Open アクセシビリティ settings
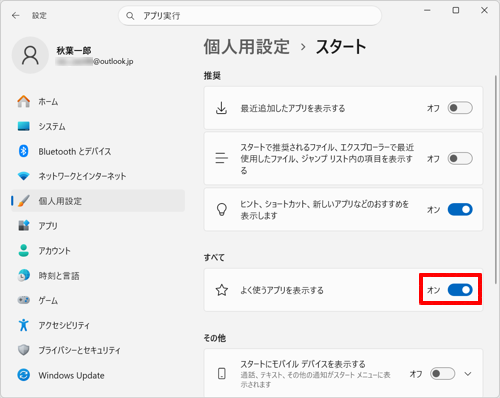Screen dimensions: 500x398 tap(98, 325)
